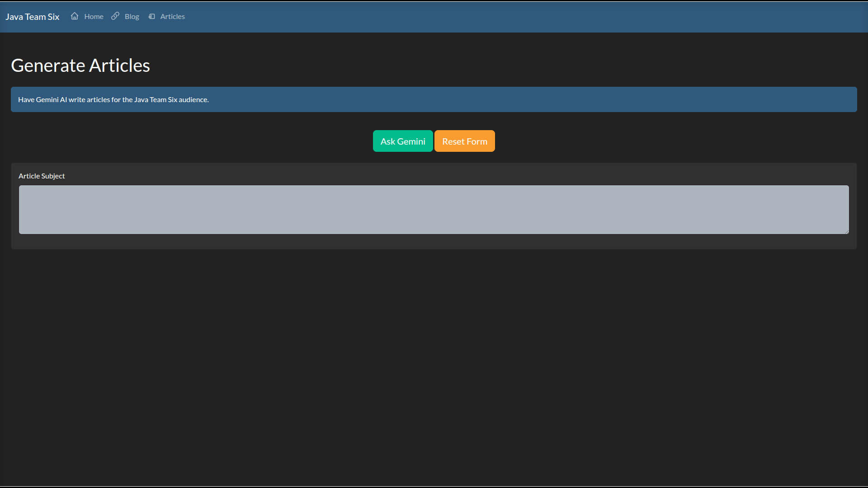Click the Generate Articles page heading
The width and height of the screenshot is (868, 488).
point(80,66)
